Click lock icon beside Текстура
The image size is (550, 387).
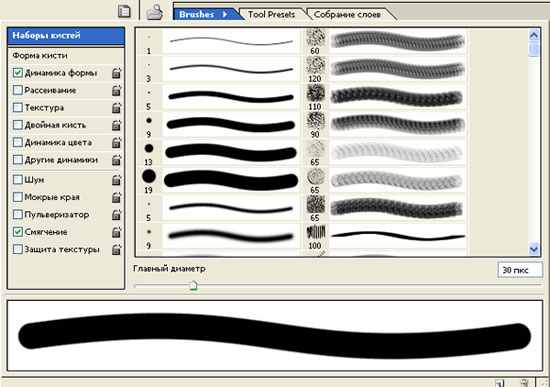[116, 108]
